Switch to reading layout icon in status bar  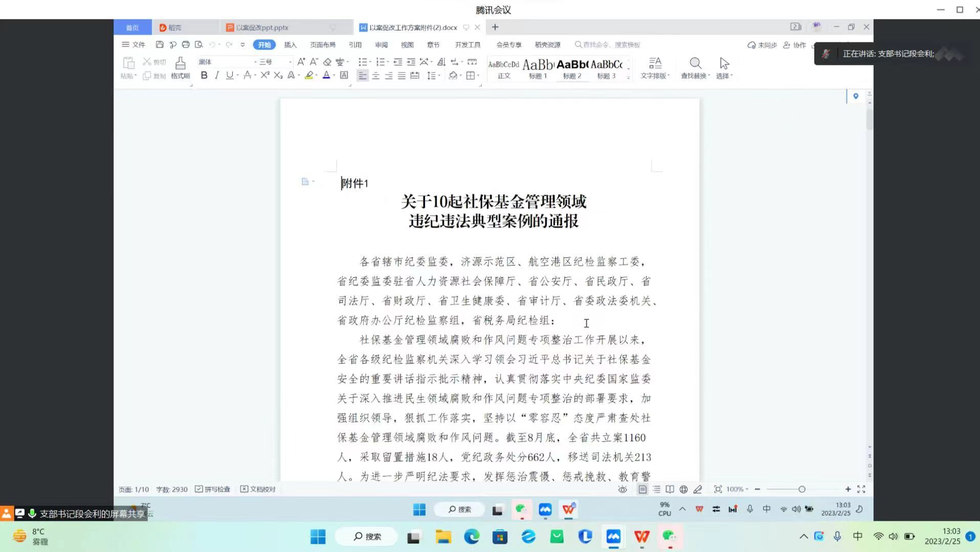[670, 489]
